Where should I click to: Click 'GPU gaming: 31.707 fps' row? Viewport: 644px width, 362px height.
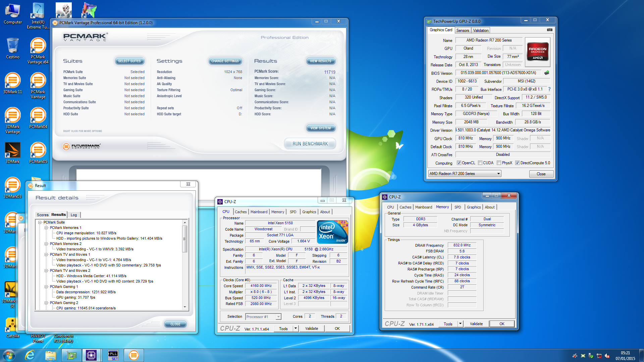click(x=75, y=297)
